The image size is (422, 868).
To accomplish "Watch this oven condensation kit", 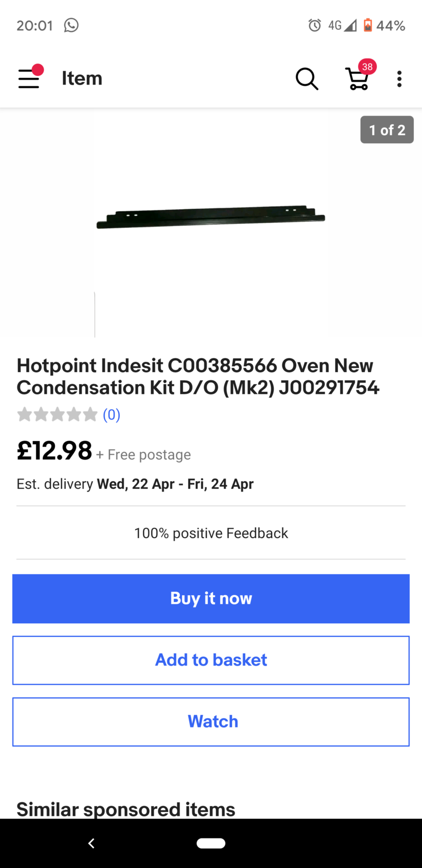I will [211, 722].
